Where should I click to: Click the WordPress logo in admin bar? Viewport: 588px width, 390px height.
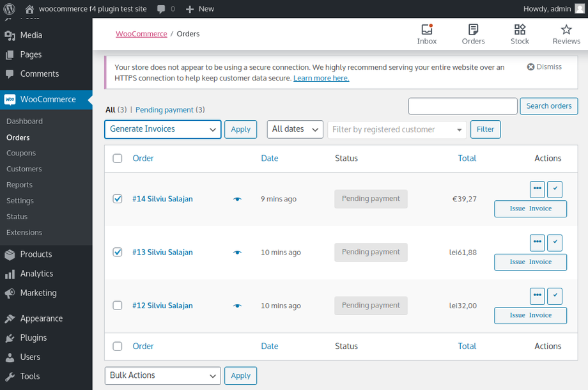tap(10, 9)
